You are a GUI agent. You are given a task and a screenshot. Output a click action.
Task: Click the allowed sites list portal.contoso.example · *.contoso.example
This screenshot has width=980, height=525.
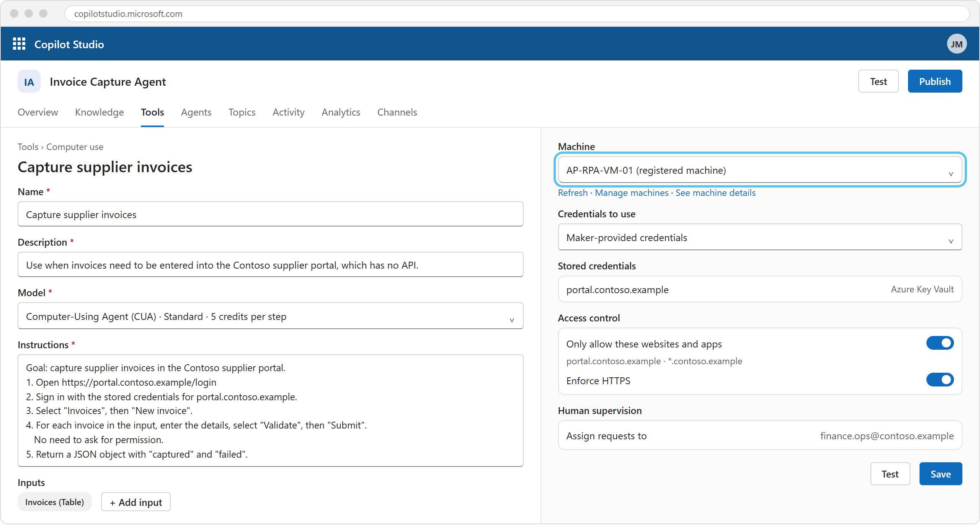point(654,361)
